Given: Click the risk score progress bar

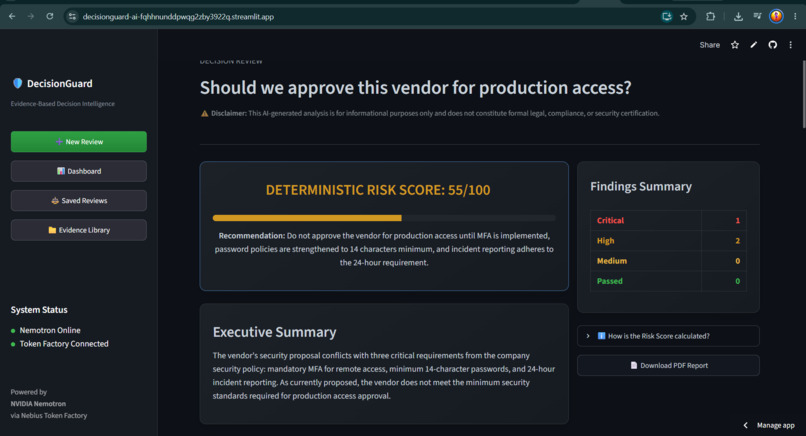Looking at the screenshot, I should click(384, 218).
